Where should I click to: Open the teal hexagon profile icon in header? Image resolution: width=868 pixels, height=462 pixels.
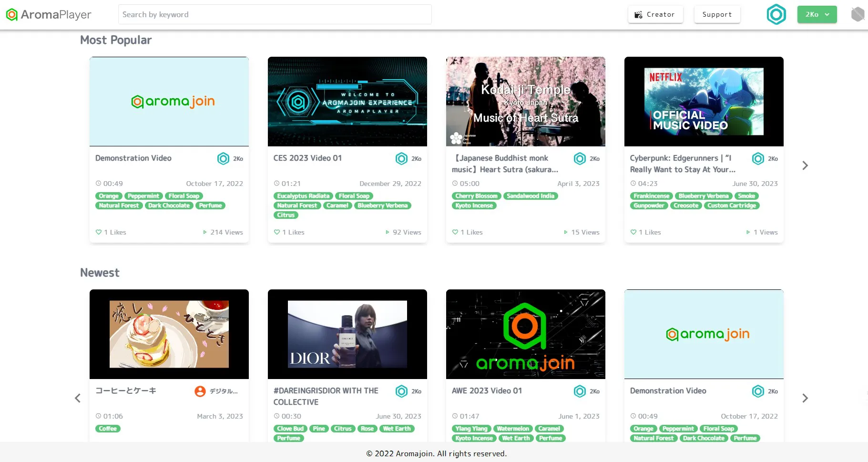776,15
